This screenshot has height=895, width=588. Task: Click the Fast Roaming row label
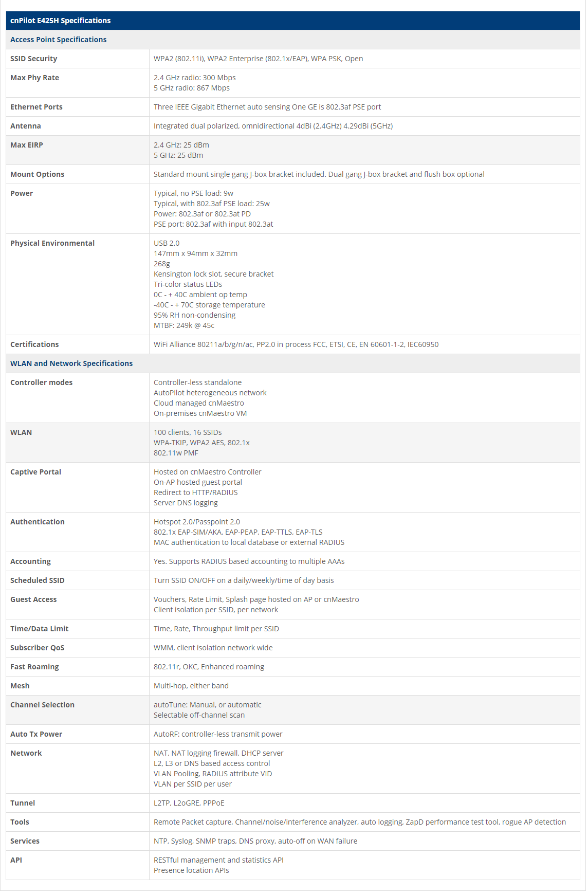point(34,667)
